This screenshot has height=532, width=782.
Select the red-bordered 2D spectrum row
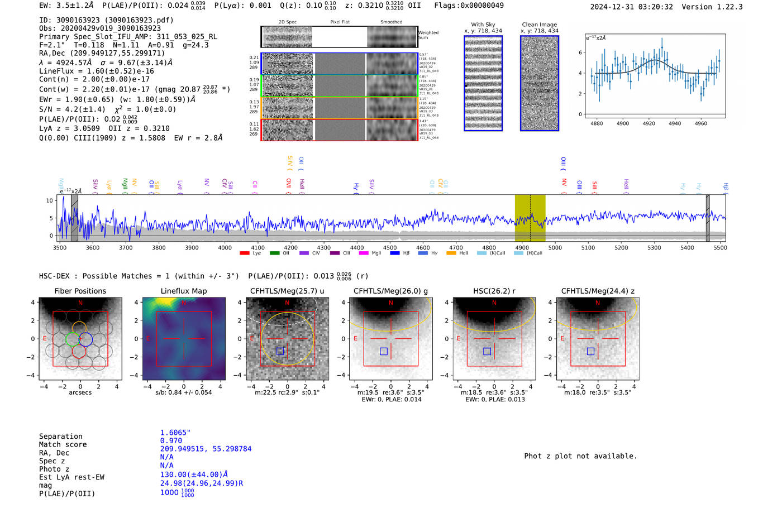click(339, 130)
